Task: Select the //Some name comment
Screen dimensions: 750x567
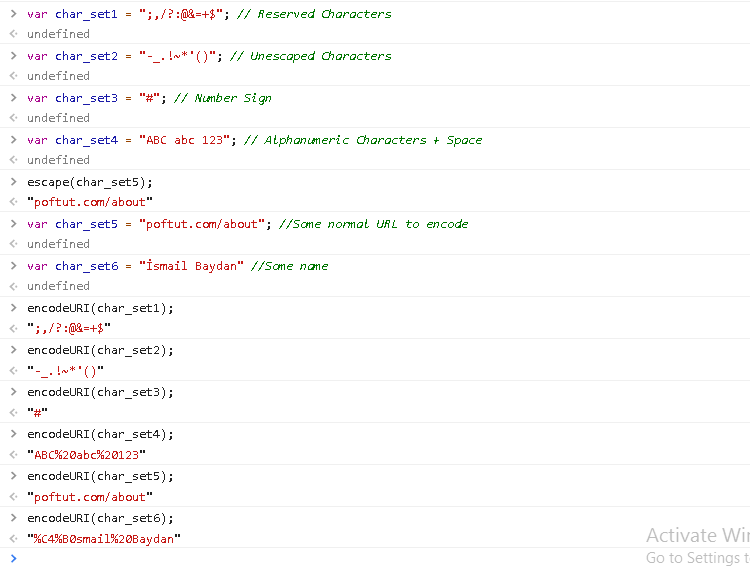Action: click(x=289, y=266)
